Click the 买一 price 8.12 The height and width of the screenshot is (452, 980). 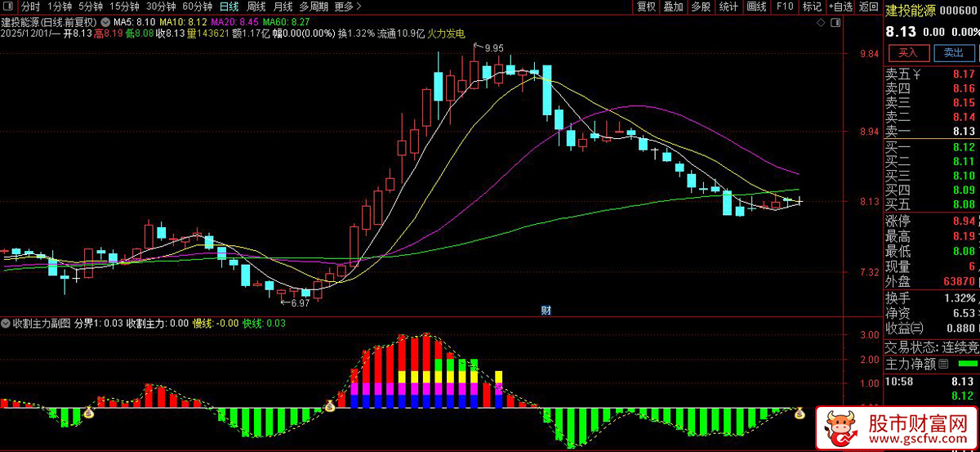[x=964, y=147]
